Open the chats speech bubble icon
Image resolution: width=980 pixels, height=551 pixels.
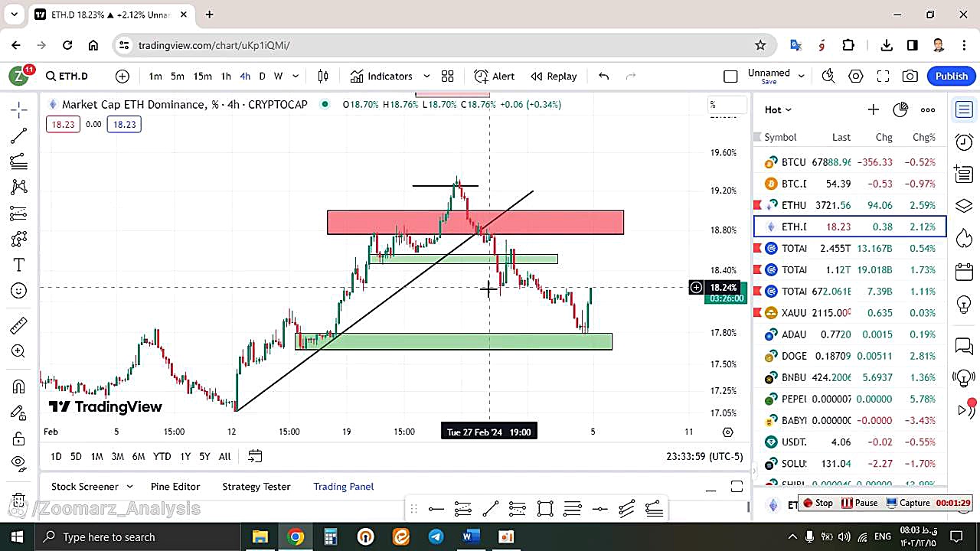pyautogui.click(x=964, y=346)
